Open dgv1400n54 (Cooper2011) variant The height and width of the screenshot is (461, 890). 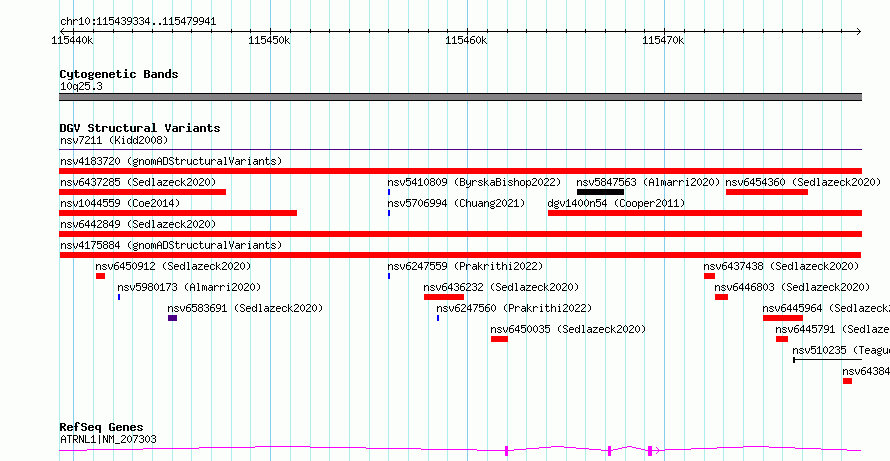tap(616, 203)
